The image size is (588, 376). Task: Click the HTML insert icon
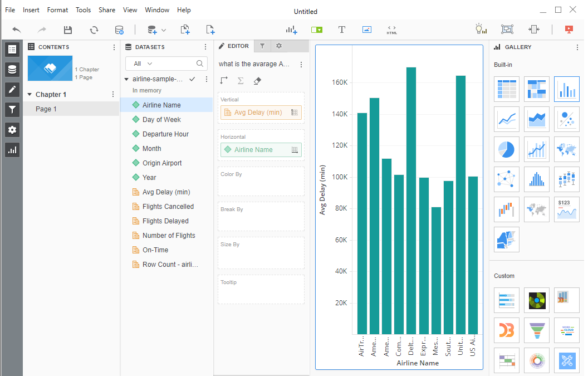point(391,30)
